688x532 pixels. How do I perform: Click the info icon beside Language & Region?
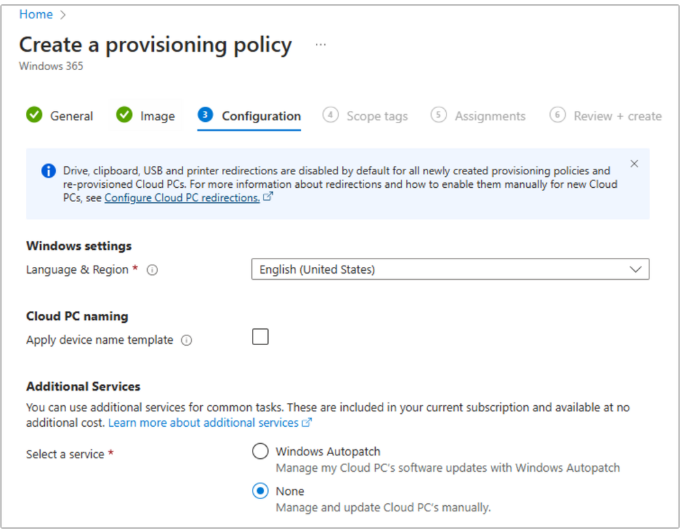tap(153, 270)
